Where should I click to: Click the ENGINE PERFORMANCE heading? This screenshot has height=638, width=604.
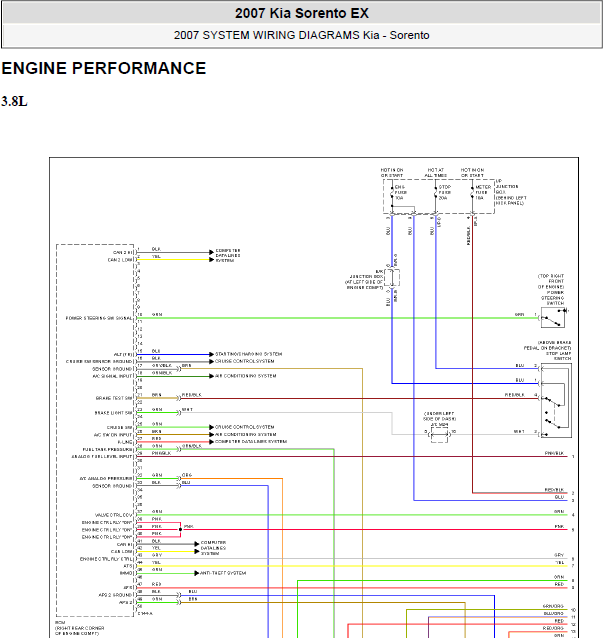(x=104, y=69)
